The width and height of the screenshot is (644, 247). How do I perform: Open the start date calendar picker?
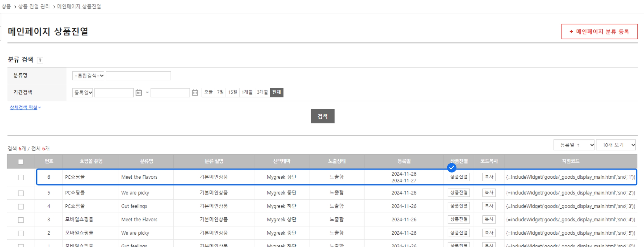pyautogui.click(x=139, y=92)
